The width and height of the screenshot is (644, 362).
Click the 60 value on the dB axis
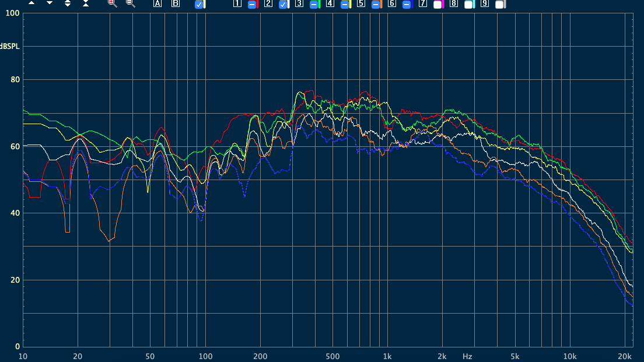[x=15, y=146]
